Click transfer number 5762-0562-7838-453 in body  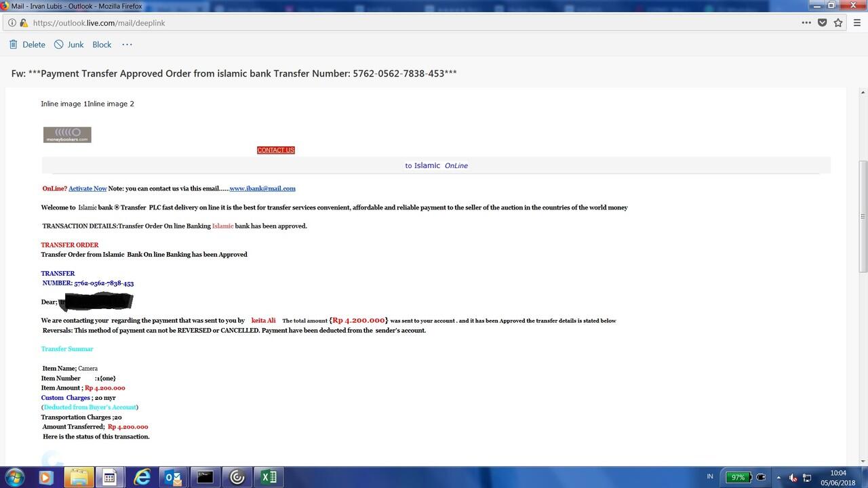(x=104, y=283)
